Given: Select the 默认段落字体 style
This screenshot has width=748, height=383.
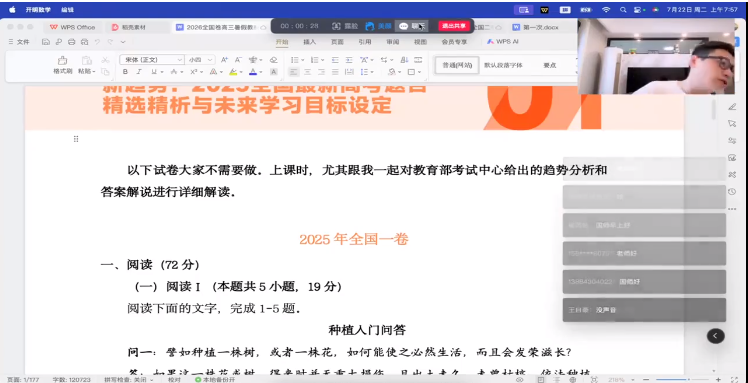Looking at the screenshot, I should coord(503,65).
